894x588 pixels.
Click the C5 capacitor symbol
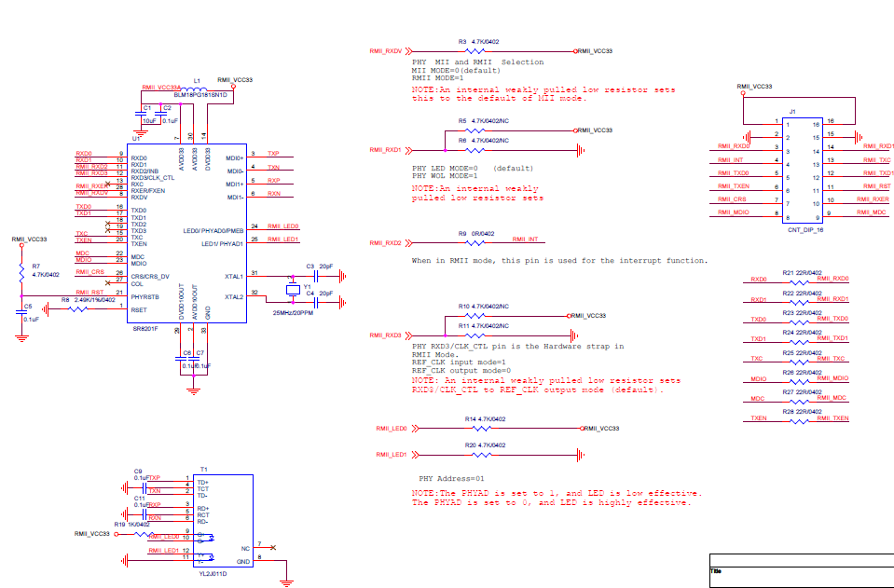[x=21, y=312]
